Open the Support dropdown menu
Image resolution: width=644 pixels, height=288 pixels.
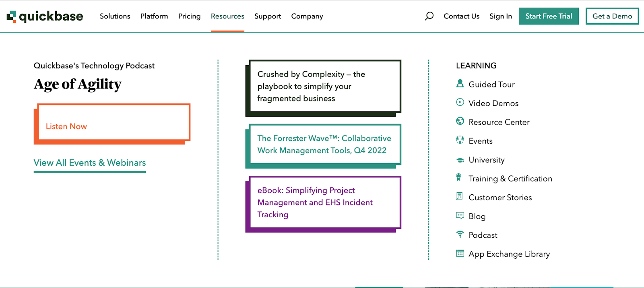click(x=268, y=16)
